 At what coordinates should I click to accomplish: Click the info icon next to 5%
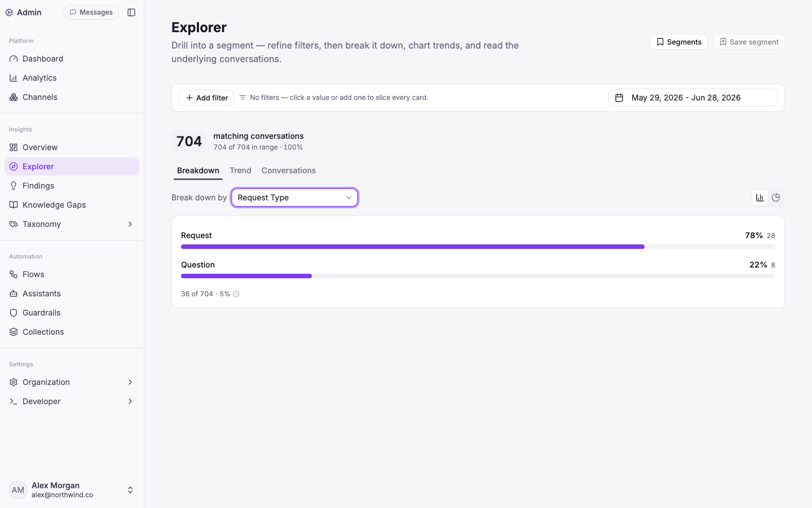(x=236, y=294)
